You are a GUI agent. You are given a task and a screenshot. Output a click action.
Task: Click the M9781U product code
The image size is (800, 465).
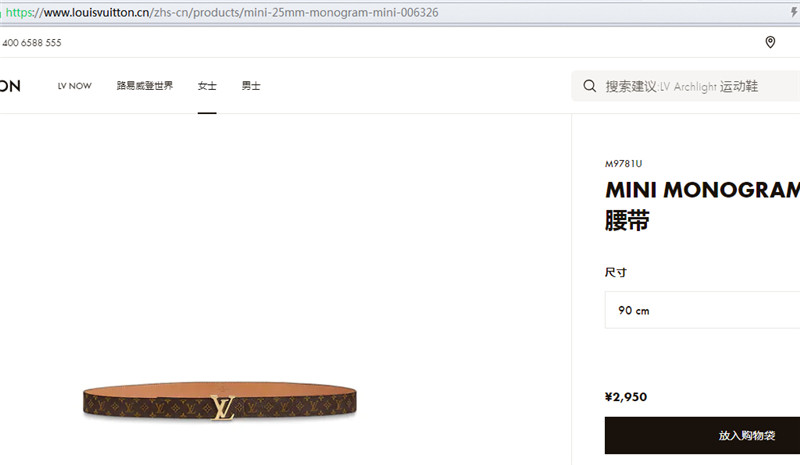click(623, 164)
